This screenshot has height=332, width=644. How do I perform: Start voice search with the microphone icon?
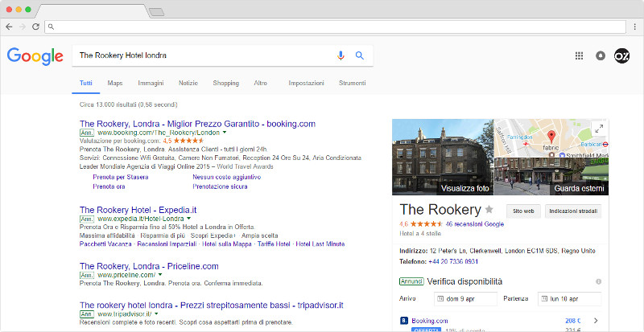[341, 55]
